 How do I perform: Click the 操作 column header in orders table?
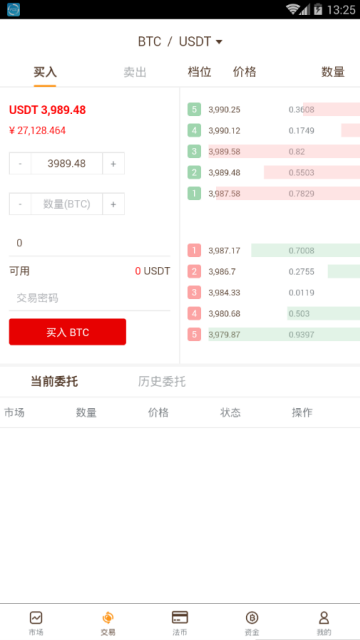click(x=302, y=413)
